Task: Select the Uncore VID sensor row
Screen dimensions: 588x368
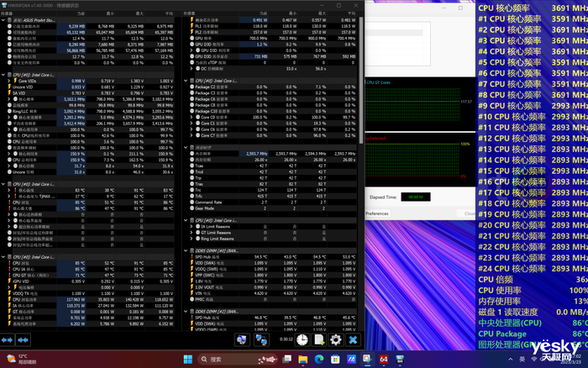Action: point(87,87)
